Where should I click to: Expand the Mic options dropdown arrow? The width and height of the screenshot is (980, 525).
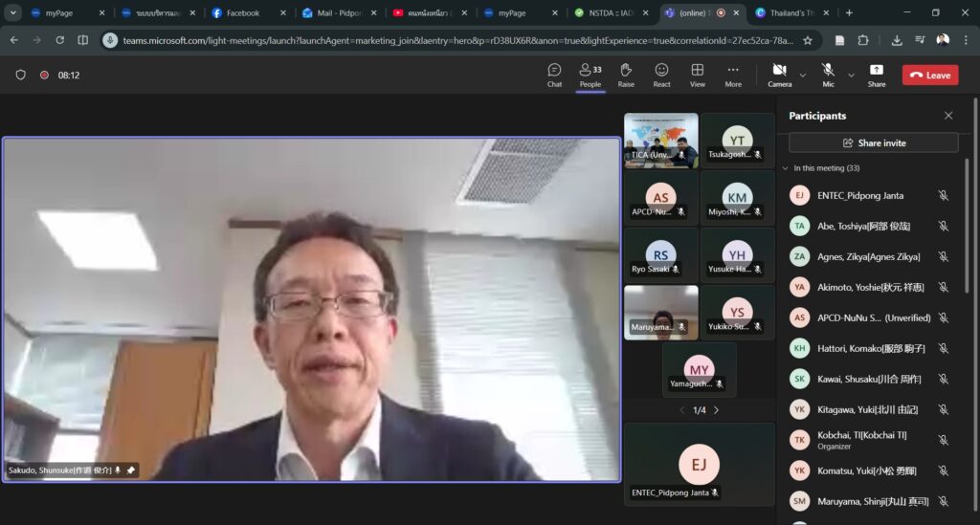pyautogui.click(x=851, y=75)
